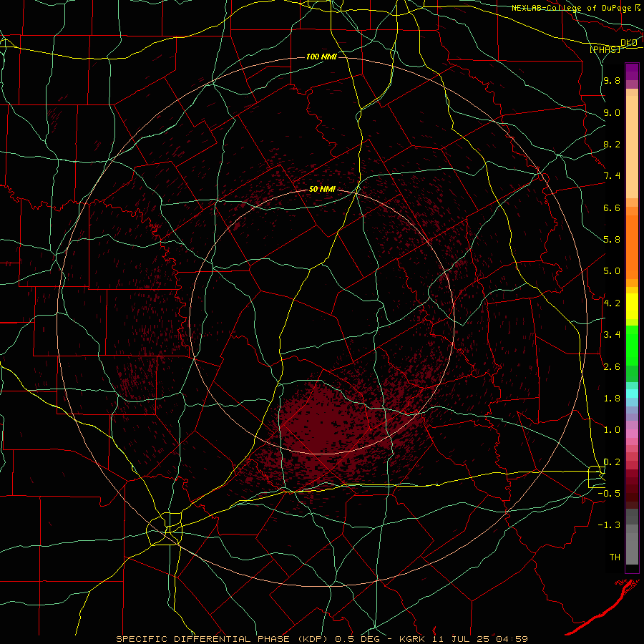Click the '4.2' scale value
The height and width of the screenshot is (644, 644).
612,303
